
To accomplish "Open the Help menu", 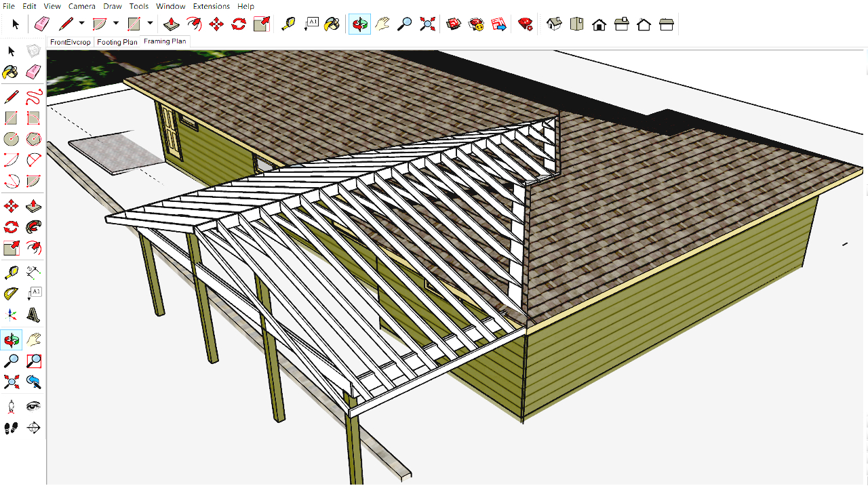I will pos(245,6).
